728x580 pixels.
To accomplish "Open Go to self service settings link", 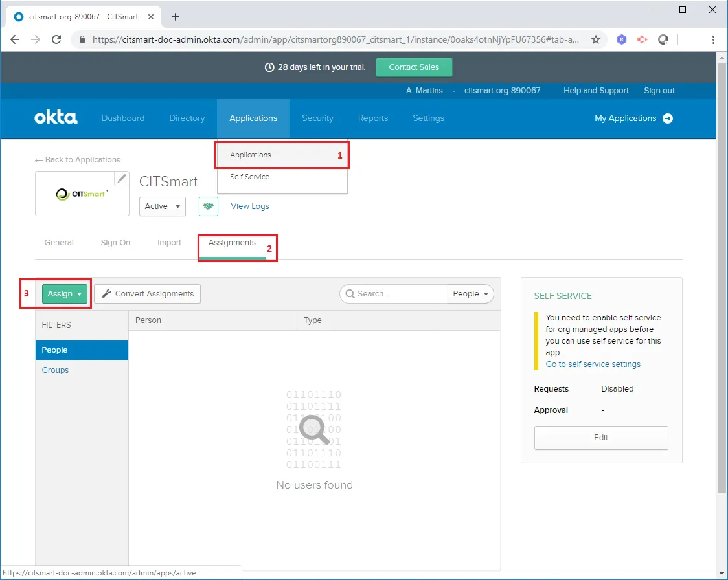I will (593, 364).
